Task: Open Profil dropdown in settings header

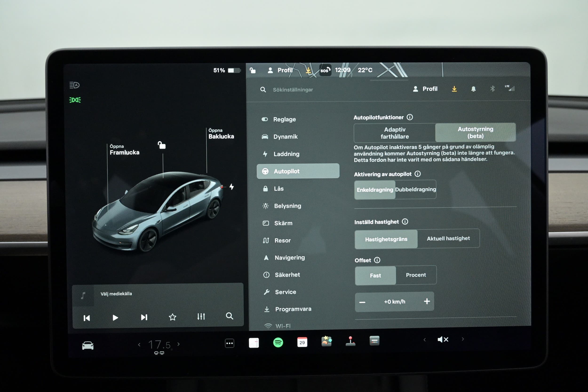Action: [x=425, y=89]
